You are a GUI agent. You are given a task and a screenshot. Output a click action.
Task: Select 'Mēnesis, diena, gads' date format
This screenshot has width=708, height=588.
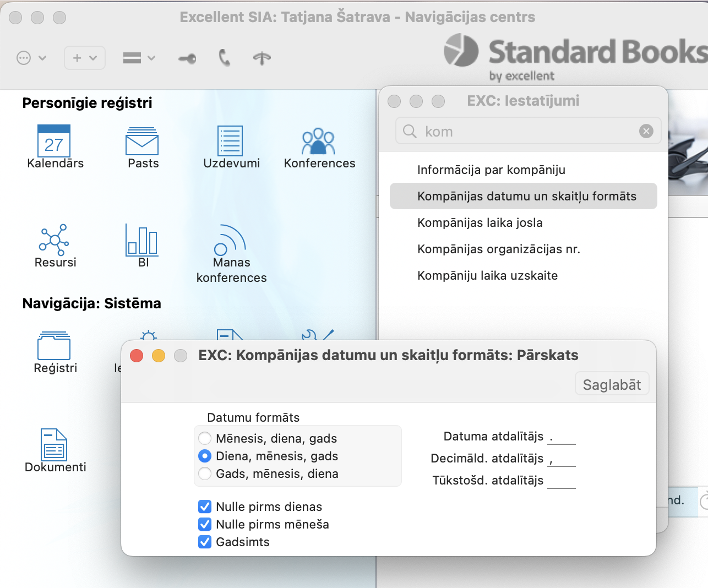pos(205,438)
